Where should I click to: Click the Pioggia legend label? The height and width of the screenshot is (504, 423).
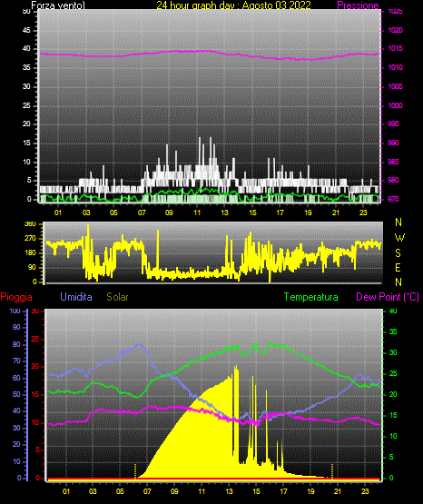(x=16, y=297)
